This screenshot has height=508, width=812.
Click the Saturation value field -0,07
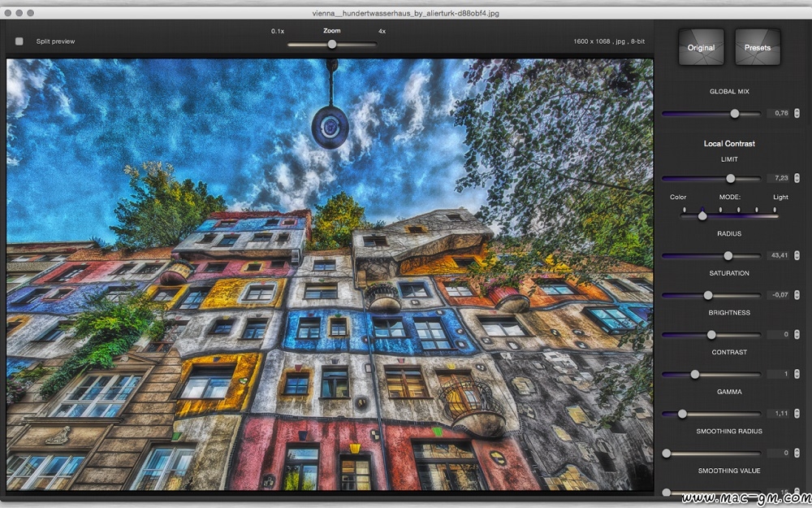click(x=778, y=295)
